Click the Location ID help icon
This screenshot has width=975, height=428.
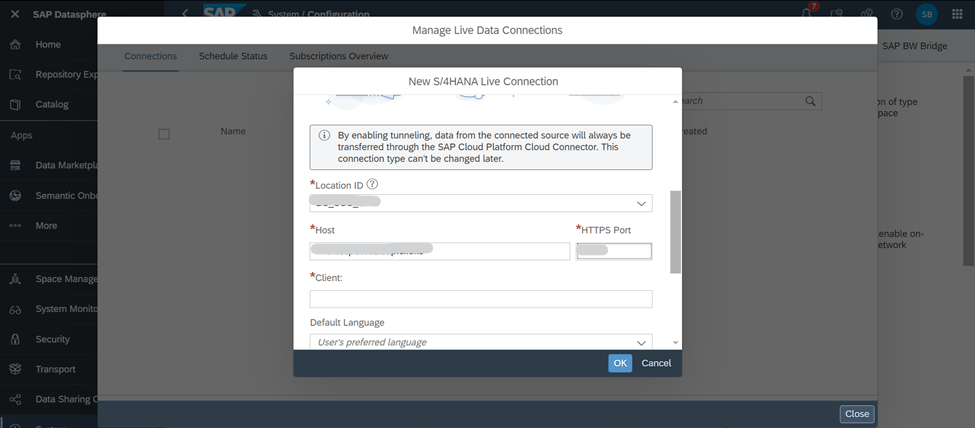click(x=372, y=184)
